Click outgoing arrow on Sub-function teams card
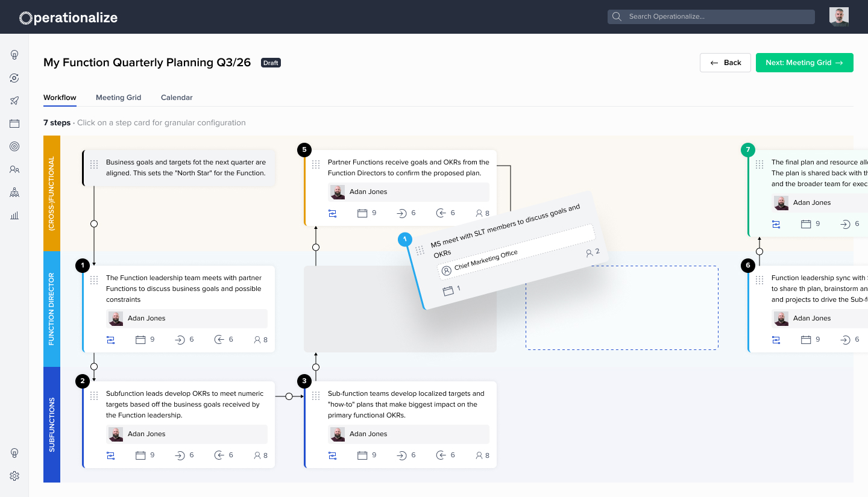868x497 pixels. coord(441,455)
